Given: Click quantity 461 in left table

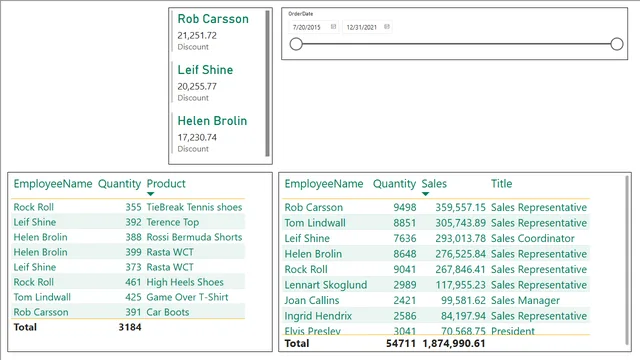Looking at the screenshot, I should (133, 282).
